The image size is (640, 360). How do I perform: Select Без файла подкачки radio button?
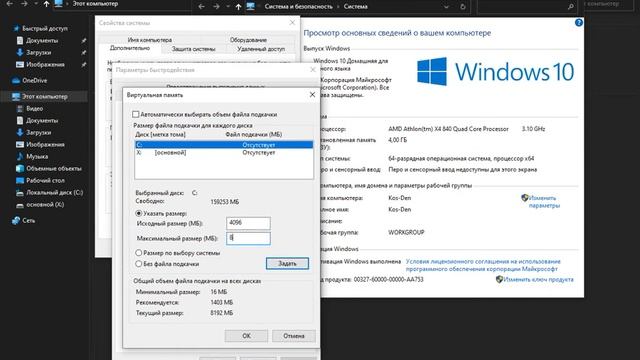pos(138,264)
